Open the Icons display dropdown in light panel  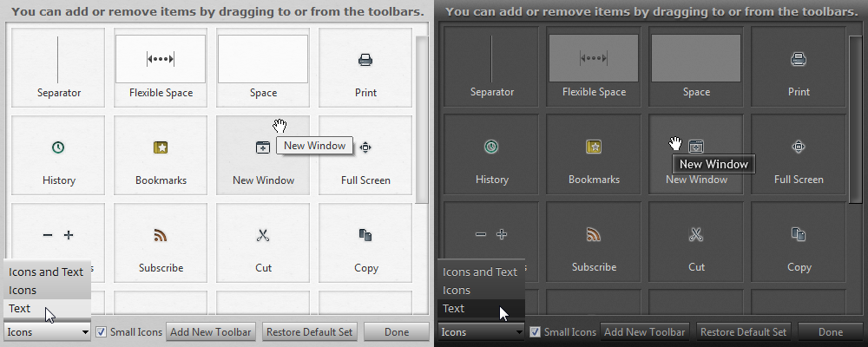pyautogui.click(x=47, y=332)
